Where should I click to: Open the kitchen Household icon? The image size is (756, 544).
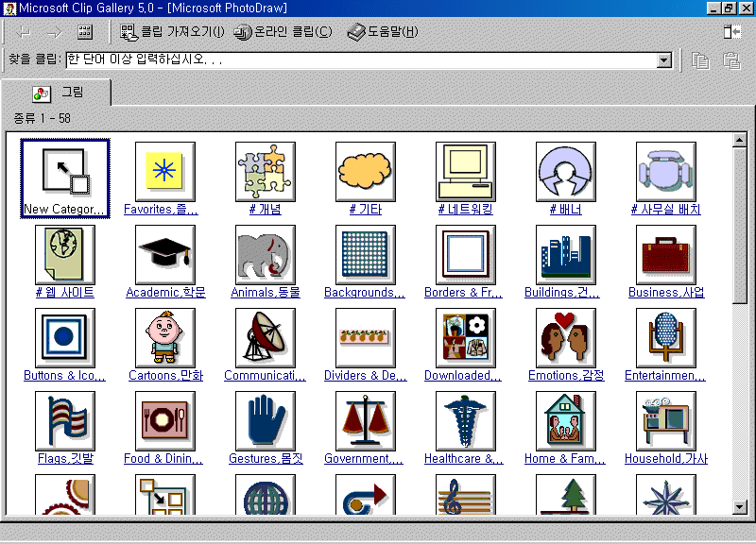click(666, 421)
